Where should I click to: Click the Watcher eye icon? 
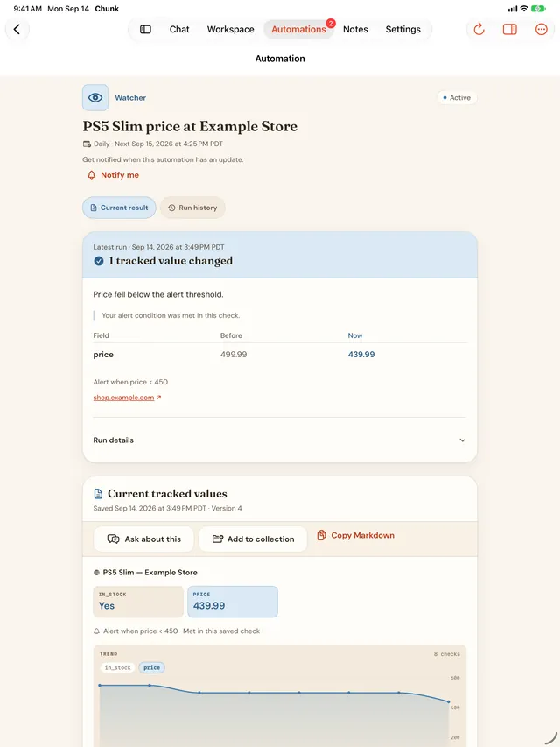95,98
